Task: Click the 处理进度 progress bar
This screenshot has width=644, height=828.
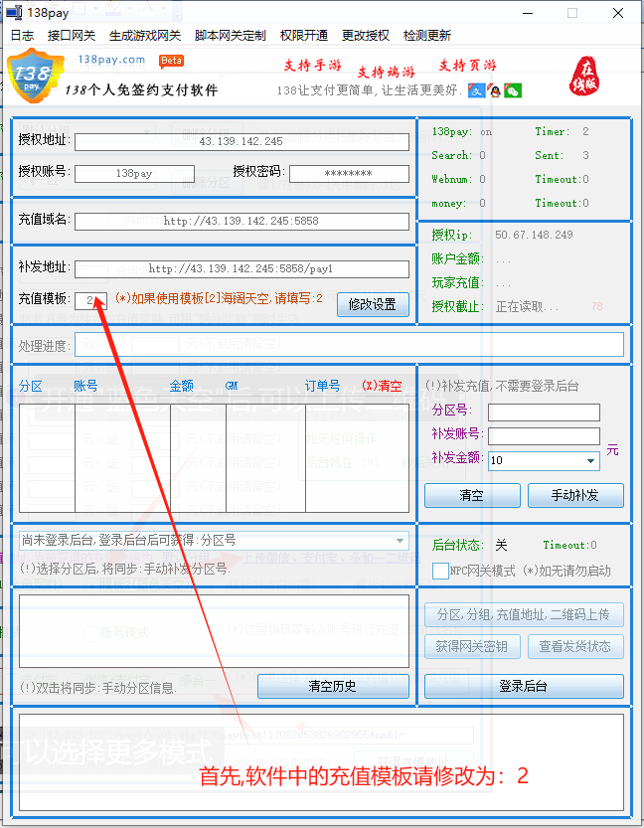Action: [349, 345]
